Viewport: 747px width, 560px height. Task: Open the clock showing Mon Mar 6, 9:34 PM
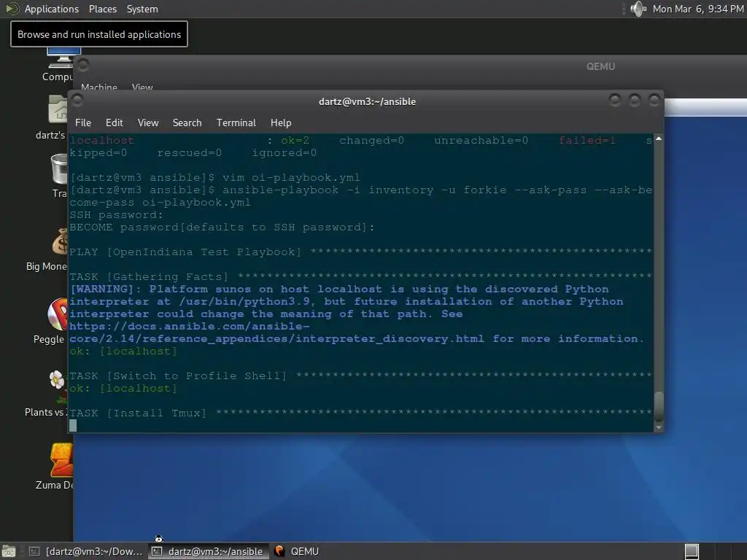pos(698,9)
